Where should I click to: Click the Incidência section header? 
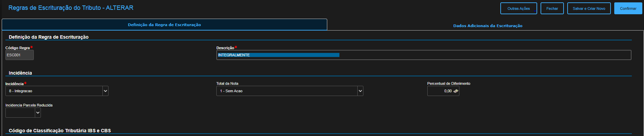point(20,73)
